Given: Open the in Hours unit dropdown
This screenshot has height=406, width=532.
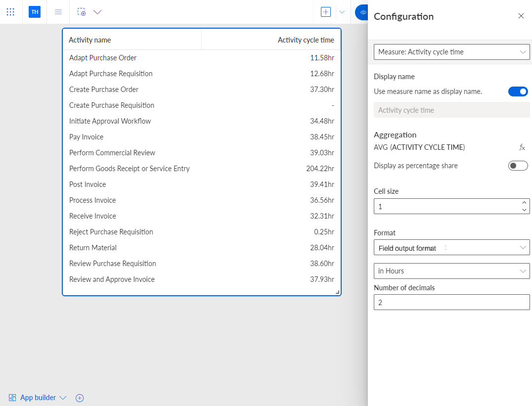Looking at the screenshot, I should (451, 271).
